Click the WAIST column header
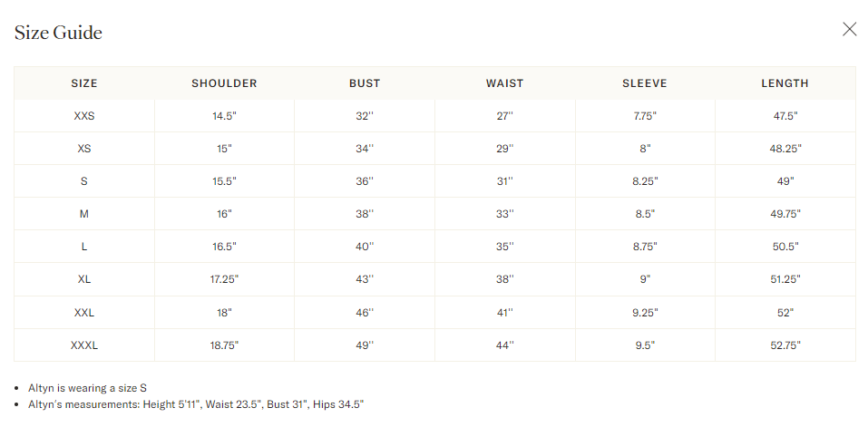This screenshot has height=437, width=868. tap(504, 83)
